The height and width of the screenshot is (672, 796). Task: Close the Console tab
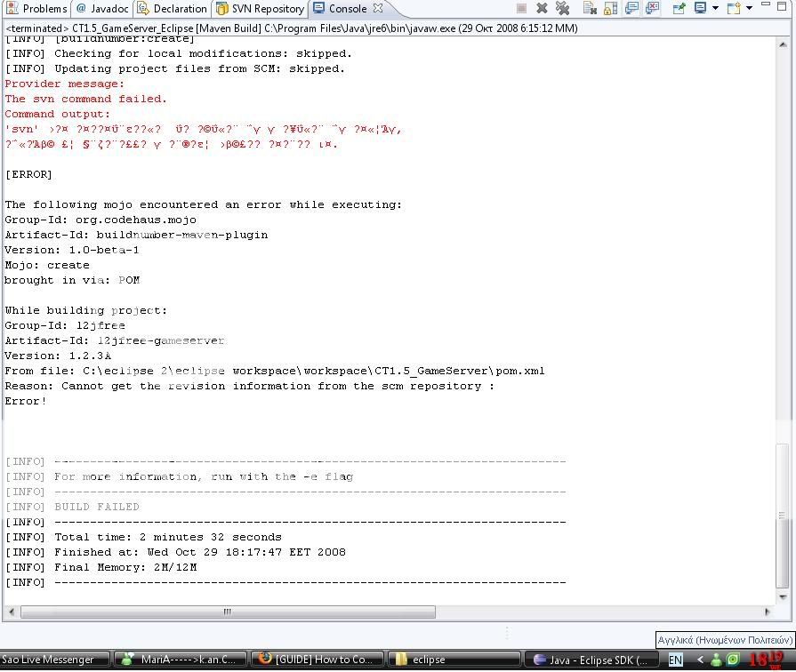click(x=377, y=9)
